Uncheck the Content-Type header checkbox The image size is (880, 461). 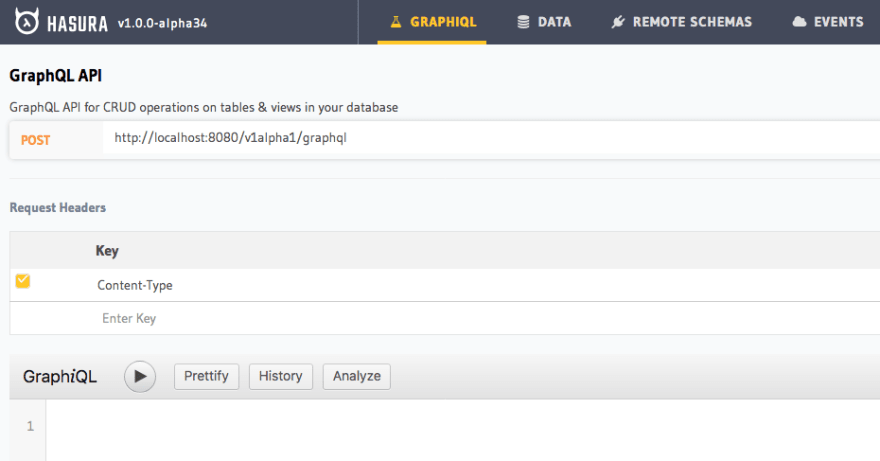point(22,281)
